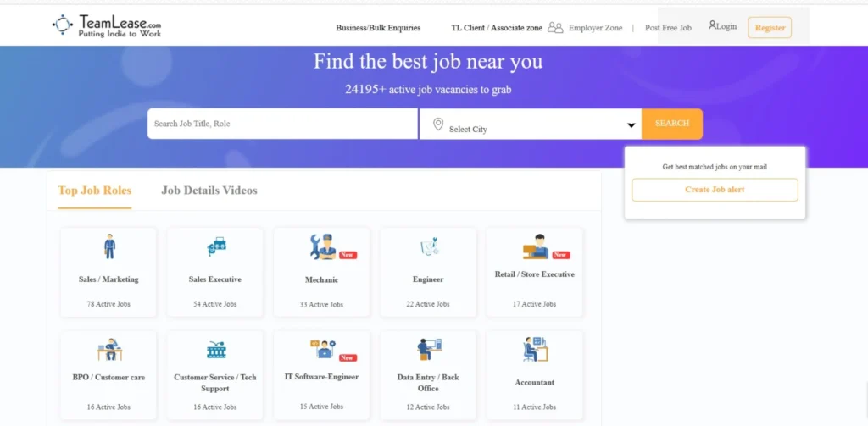Image resolution: width=868 pixels, height=426 pixels.
Task: Click the Engineer tools icon
Action: tap(428, 246)
